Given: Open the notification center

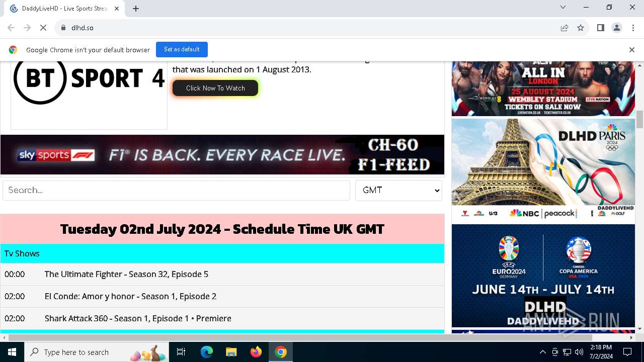Looking at the screenshot, I should pos(627,352).
